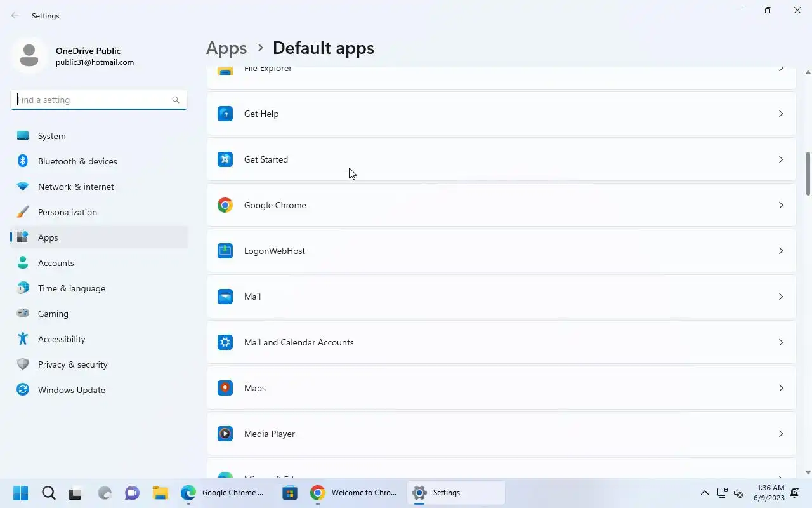The width and height of the screenshot is (812, 508).
Task: Open Task View on the taskbar
Action: pyautogui.click(x=76, y=493)
